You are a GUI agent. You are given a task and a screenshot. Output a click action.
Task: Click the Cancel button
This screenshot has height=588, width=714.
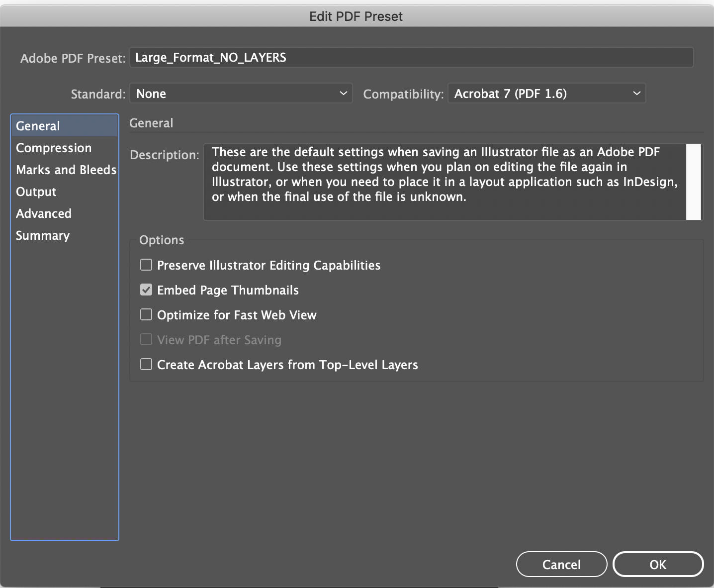561,564
